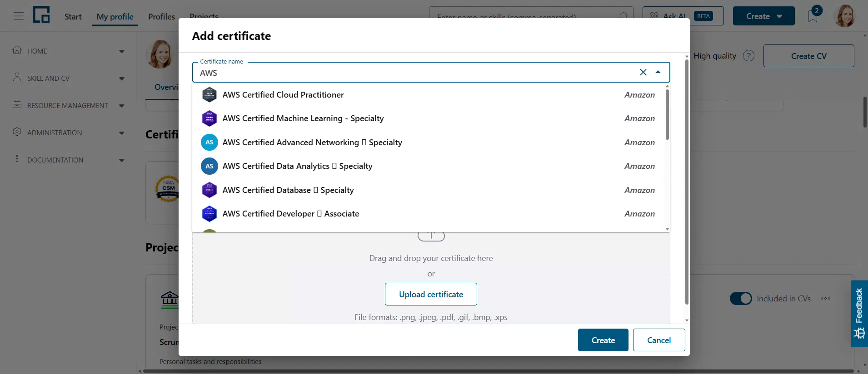This screenshot has width=868, height=374.
Task: Open the Feedback side tab
Action: coord(859,313)
